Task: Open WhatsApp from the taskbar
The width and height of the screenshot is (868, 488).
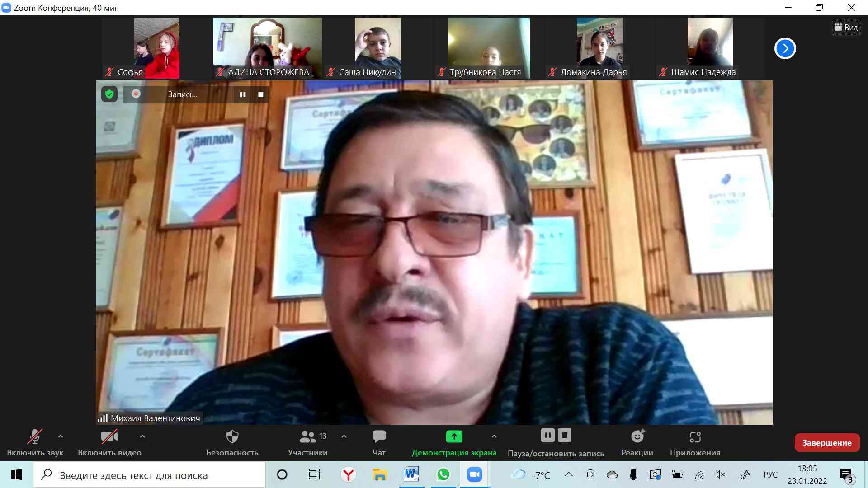Action: 443,474
